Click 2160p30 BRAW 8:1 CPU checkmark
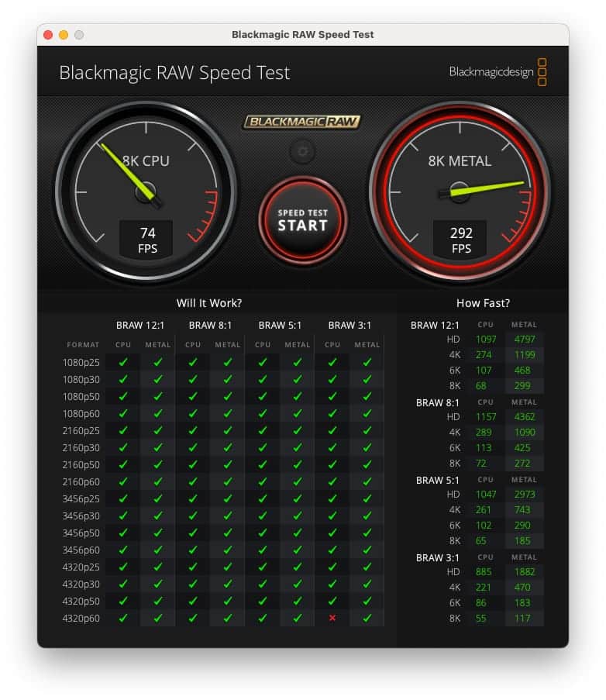Image resolution: width=606 pixels, height=700 pixels. [x=193, y=447]
